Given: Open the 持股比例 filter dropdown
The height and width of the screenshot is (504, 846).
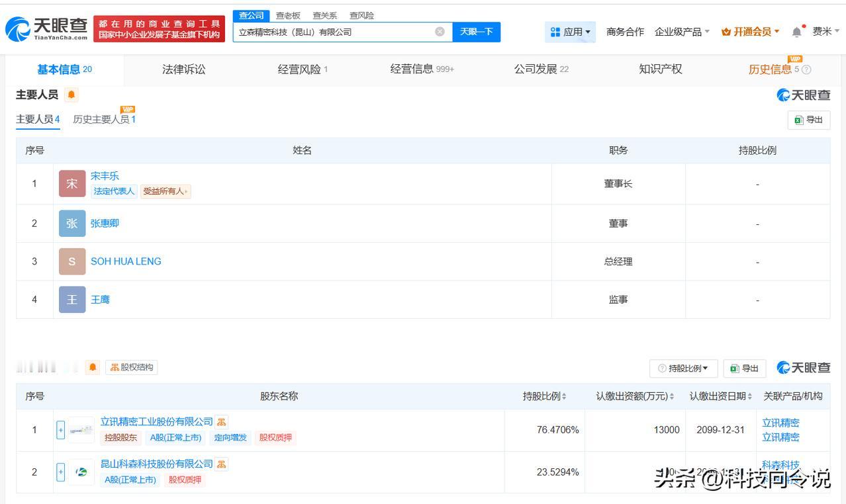Looking at the screenshot, I should (x=683, y=368).
